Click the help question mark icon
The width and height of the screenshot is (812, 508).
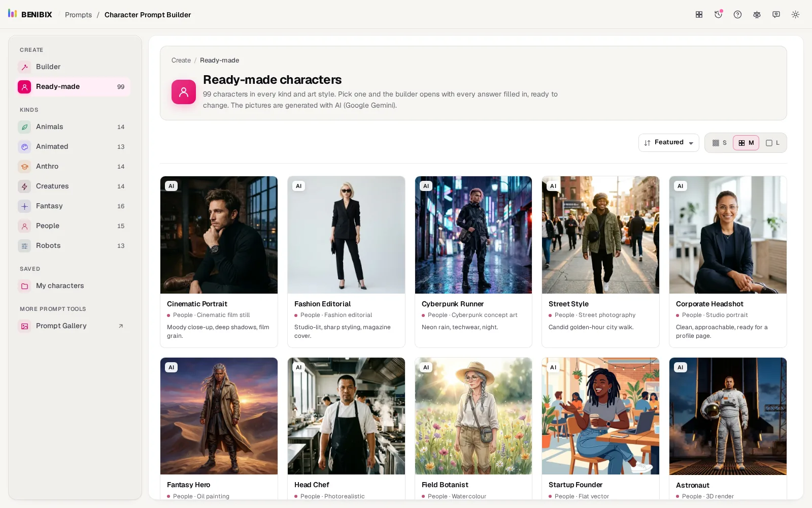tap(737, 14)
